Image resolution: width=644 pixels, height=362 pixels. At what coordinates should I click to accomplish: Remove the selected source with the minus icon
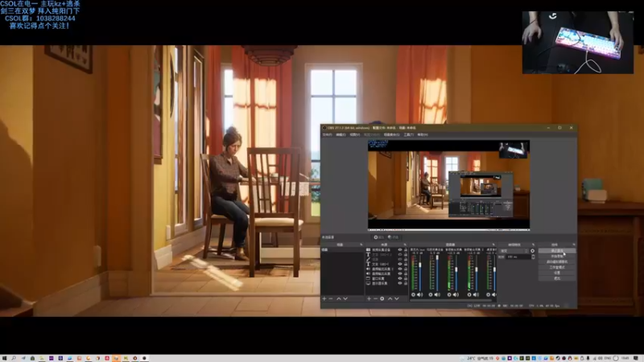pos(375,298)
